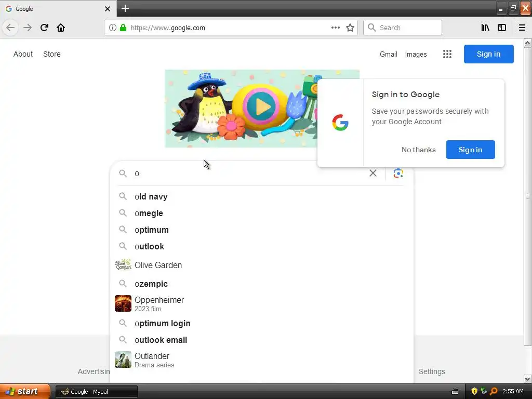The height and width of the screenshot is (399, 532).
Task: Open the Images link
Action: (416, 54)
